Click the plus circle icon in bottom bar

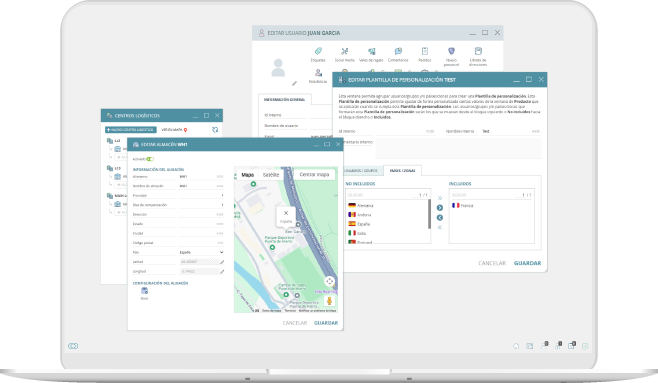pos(585,346)
